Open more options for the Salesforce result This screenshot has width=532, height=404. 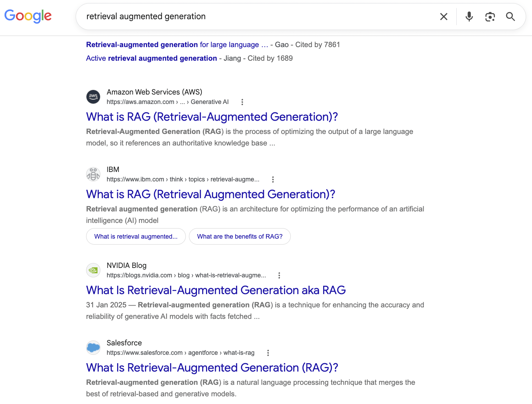coord(268,353)
